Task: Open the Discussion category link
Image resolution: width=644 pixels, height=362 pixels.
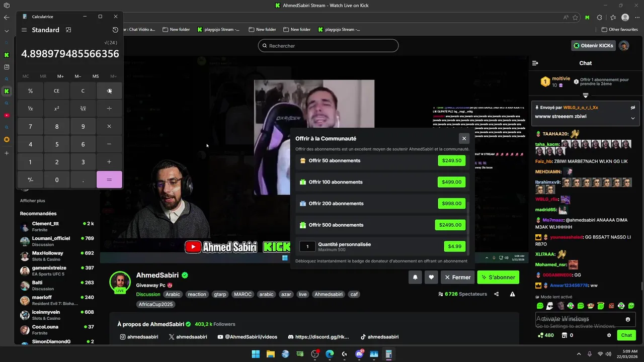Action: click(x=148, y=294)
